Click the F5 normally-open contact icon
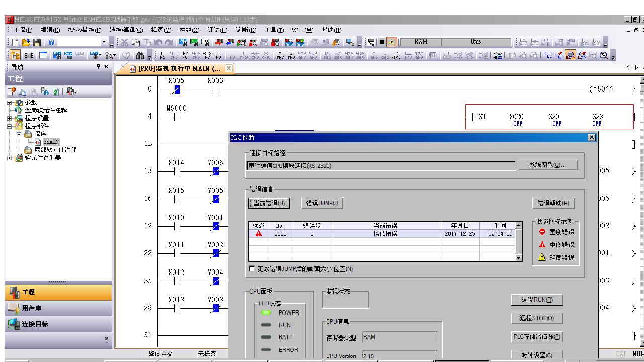Viewport: 644px width, 362px height. coord(163,56)
